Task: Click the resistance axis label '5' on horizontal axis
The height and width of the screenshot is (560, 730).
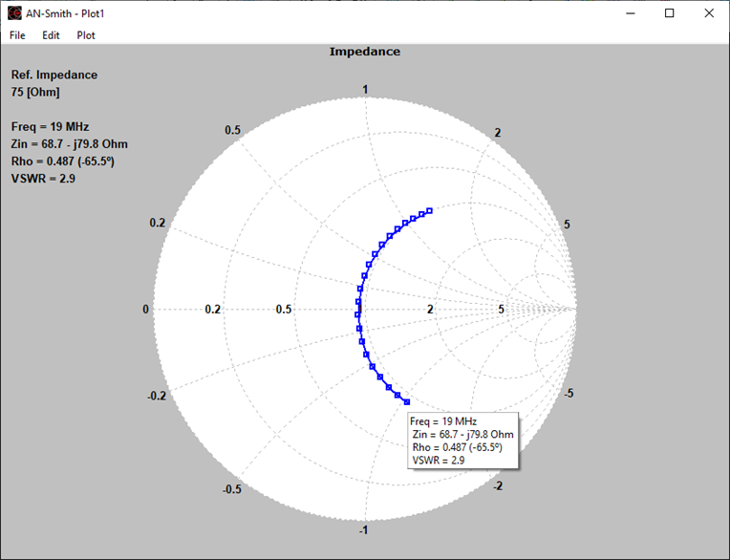Action: [x=501, y=309]
